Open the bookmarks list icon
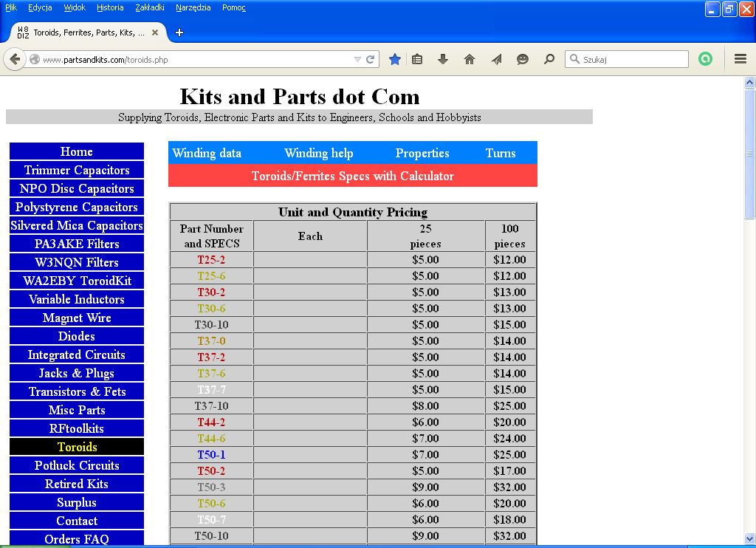The width and height of the screenshot is (756, 548). click(417, 59)
